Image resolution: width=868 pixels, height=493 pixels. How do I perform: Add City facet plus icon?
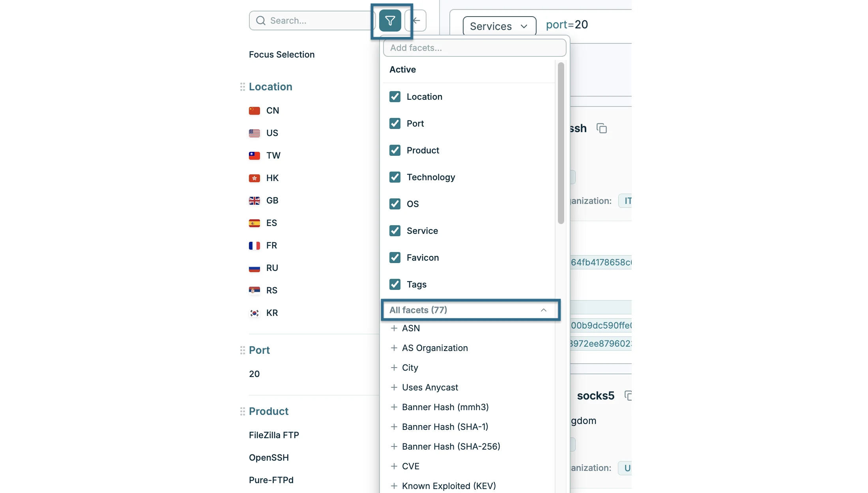(394, 368)
